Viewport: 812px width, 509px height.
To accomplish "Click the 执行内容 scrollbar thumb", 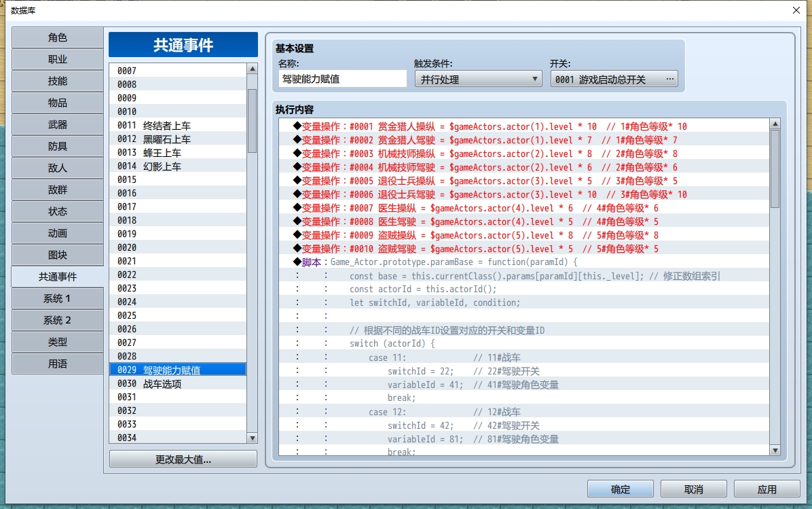I will [775, 169].
